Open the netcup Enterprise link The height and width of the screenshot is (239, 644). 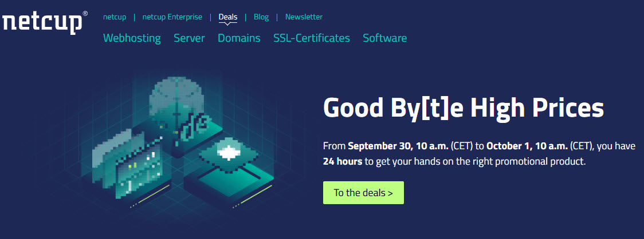pyautogui.click(x=172, y=17)
